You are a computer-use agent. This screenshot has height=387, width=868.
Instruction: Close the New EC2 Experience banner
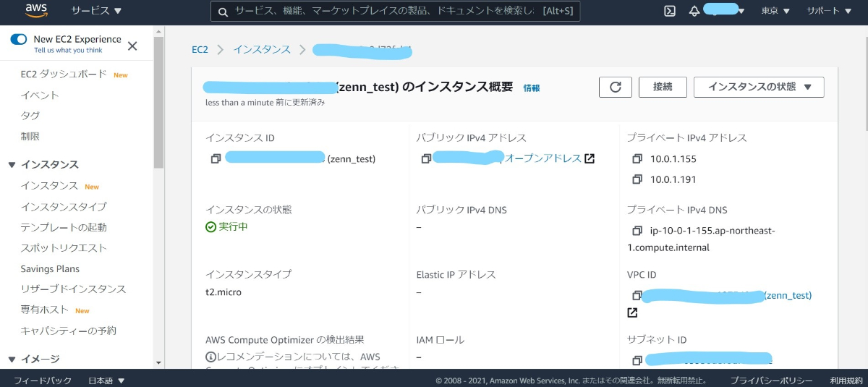[132, 46]
